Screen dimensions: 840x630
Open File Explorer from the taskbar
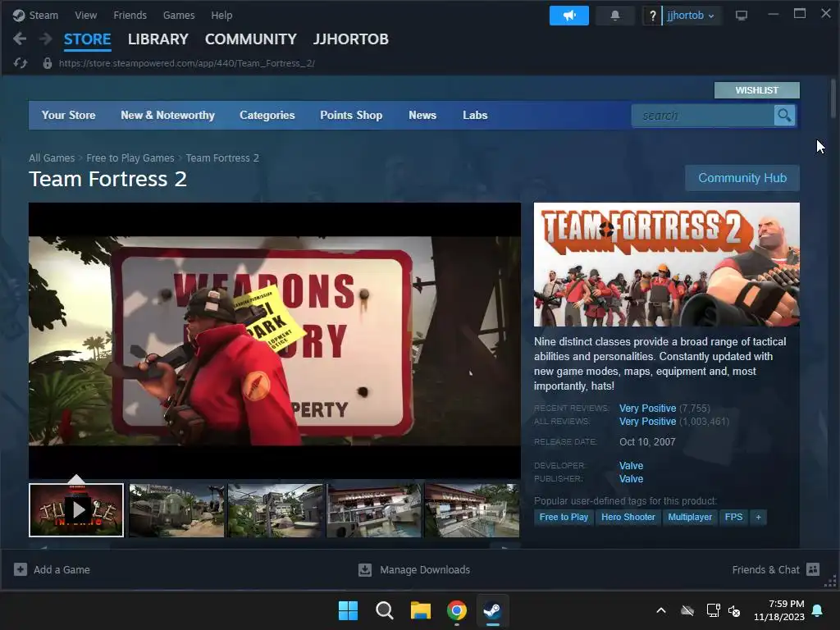coord(421,610)
